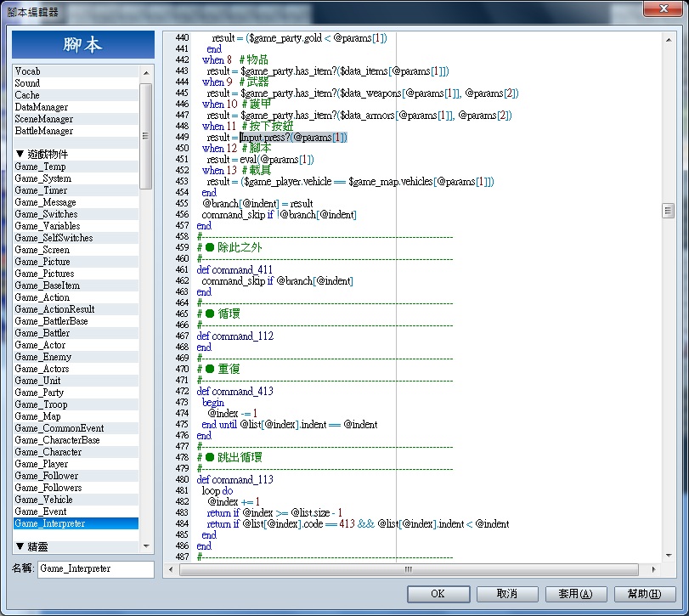Screen dimensions: 689x616
Task: Click script list scroll-down arrow
Action: click(146, 546)
